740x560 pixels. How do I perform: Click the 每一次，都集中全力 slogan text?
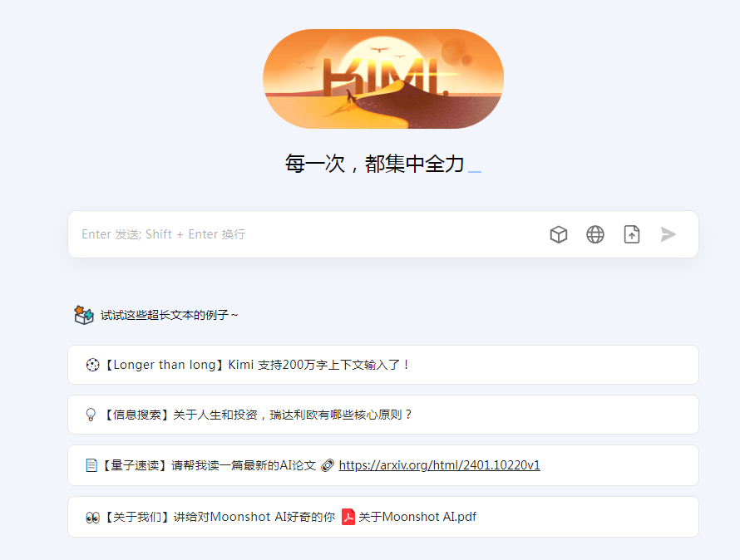click(374, 164)
